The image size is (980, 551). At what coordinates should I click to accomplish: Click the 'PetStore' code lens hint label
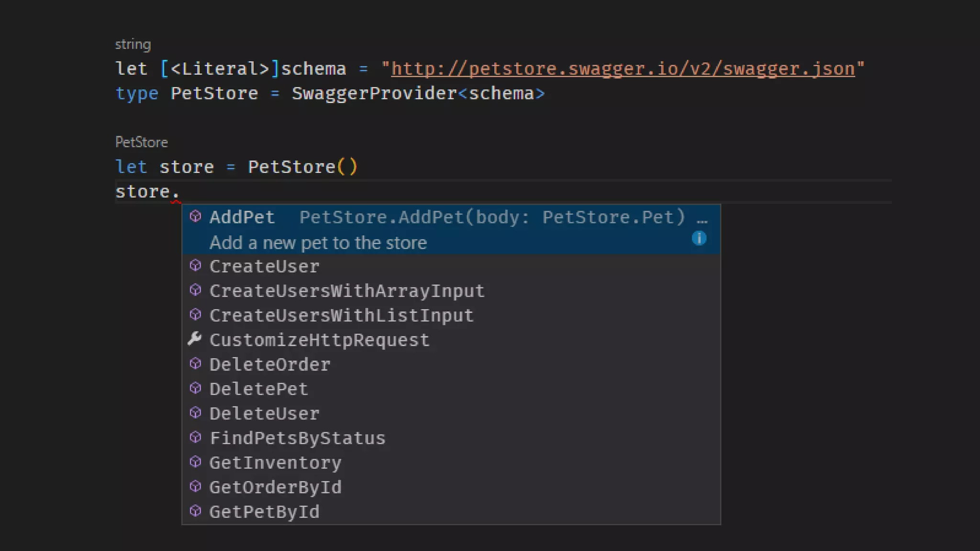[142, 142]
